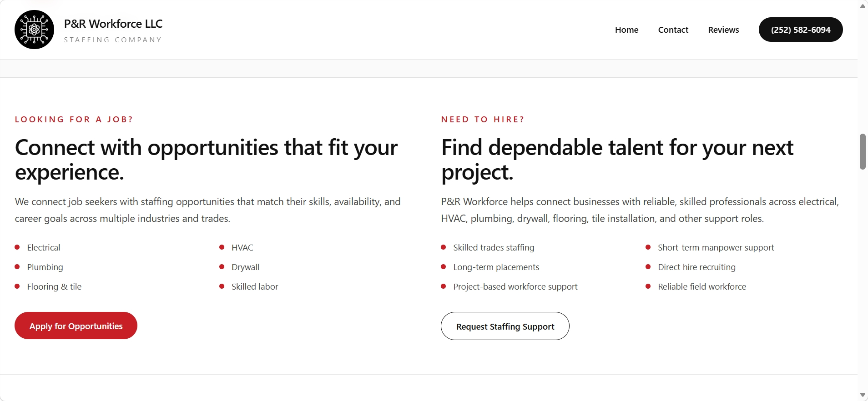Screen dimensions: 868x401
Task: Open the Reviews navigation link
Action: point(723,30)
